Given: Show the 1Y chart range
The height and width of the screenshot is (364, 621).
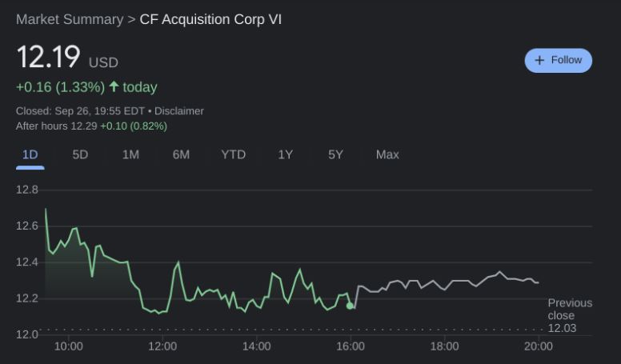Looking at the screenshot, I should [285, 154].
